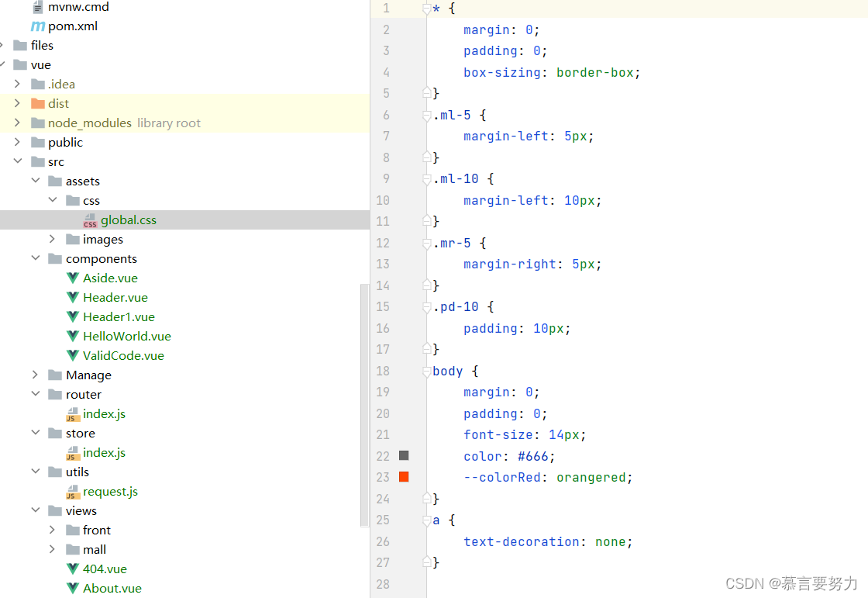Click the .pd-10 selector text
868x598 pixels.
[456, 307]
